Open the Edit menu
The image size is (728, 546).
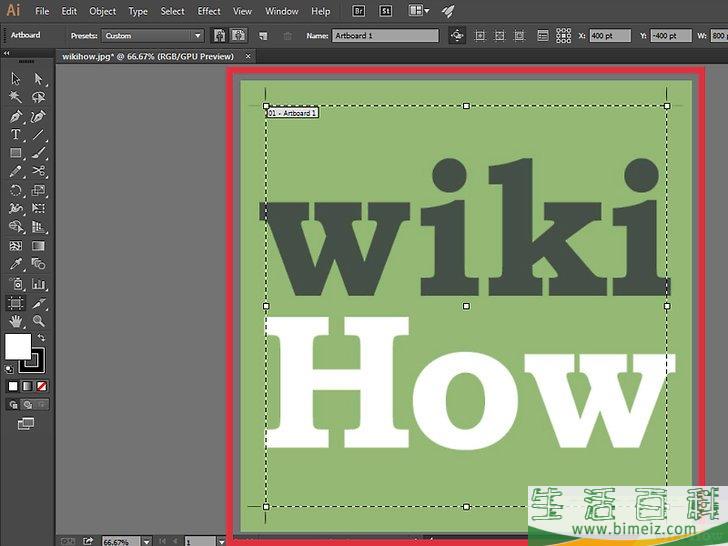click(69, 11)
